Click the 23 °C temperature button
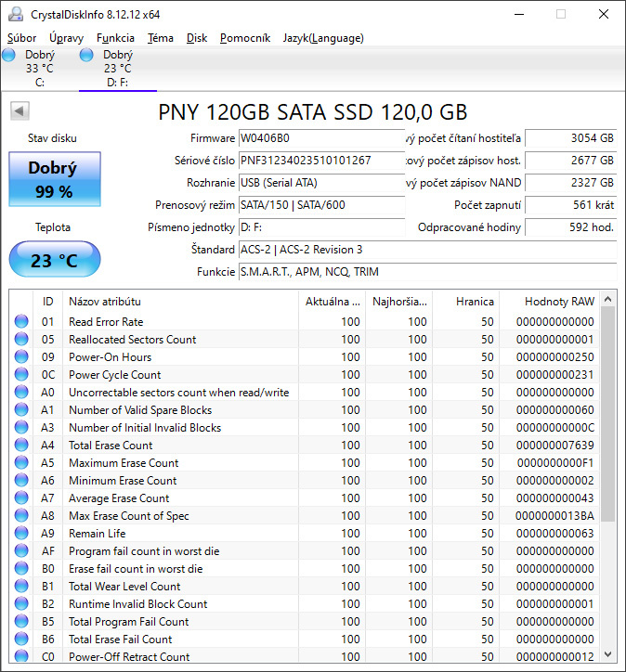This screenshot has width=626, height=672. [x=55, y=259]
